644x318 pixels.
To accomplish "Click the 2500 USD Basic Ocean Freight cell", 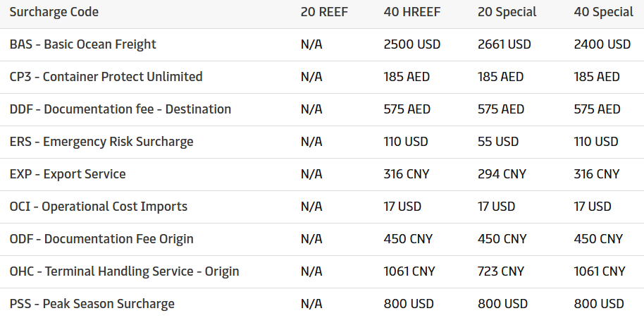I will pyautogui.click(x=412, y=44).
